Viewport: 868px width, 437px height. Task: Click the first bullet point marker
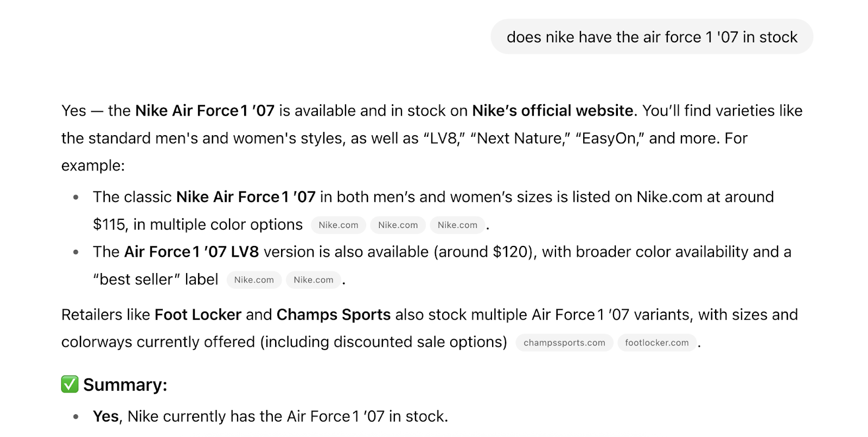(x=75, y=197)
